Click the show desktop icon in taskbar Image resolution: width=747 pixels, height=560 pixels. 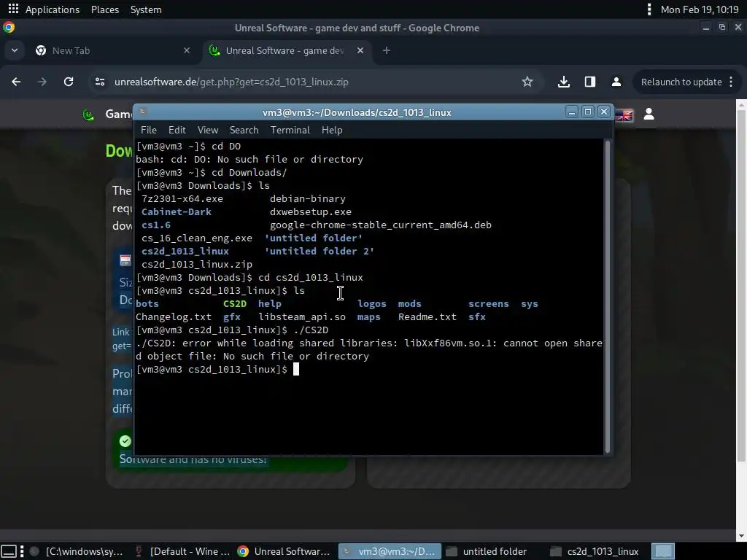[9, 551]
